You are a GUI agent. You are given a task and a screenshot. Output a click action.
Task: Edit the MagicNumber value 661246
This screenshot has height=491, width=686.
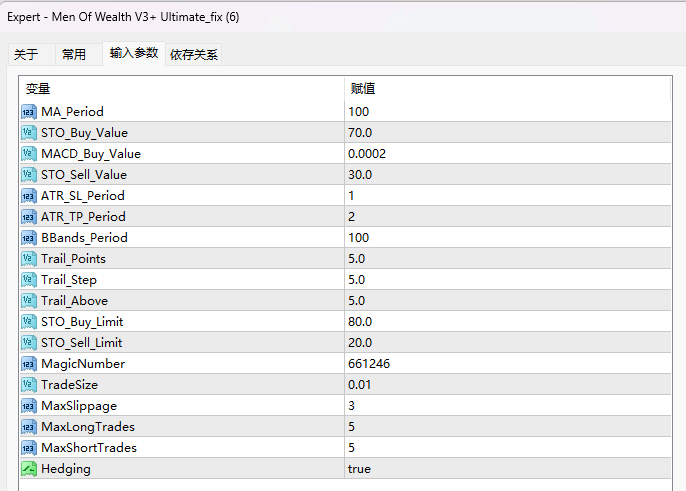click(368, 364)
